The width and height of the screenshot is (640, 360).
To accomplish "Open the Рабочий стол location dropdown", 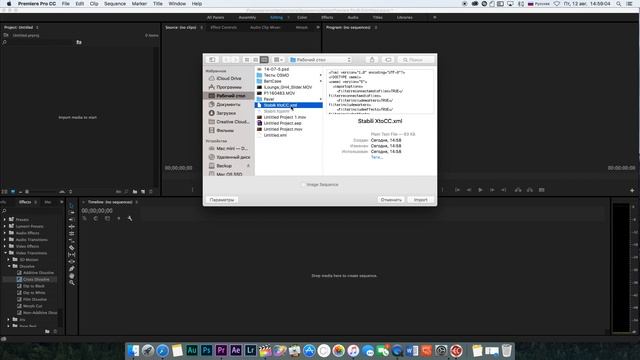I will 320,60.
